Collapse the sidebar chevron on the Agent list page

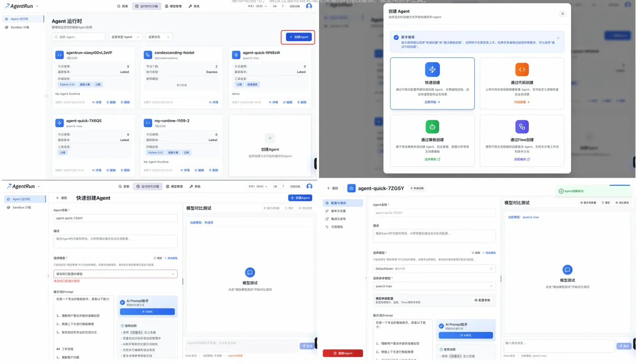click(46, 96)
